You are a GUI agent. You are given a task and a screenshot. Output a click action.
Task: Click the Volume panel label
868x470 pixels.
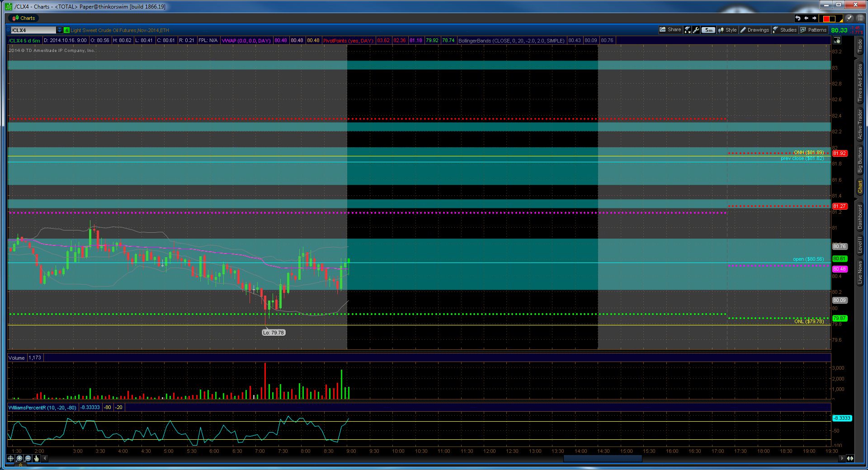17,358
